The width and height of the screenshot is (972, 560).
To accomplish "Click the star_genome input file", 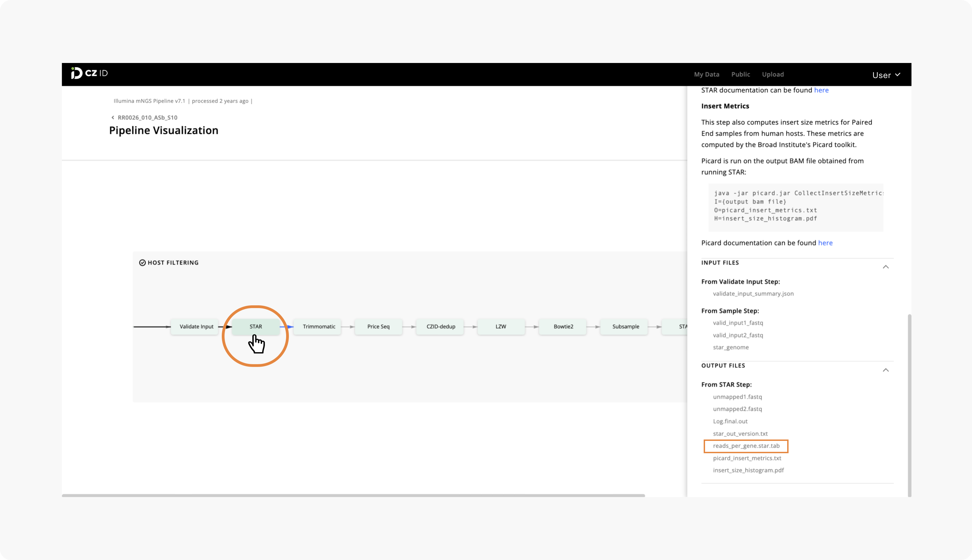I will point(730,347).
